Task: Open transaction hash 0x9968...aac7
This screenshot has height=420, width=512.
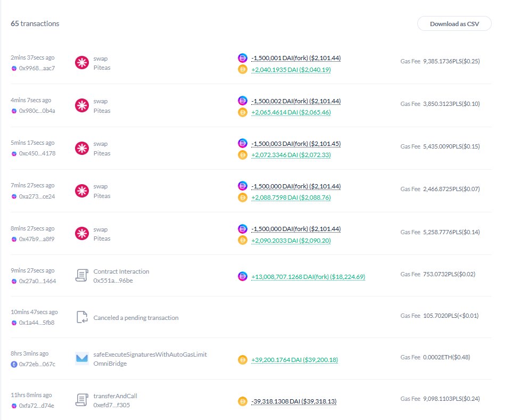Action: click(37, 68)
